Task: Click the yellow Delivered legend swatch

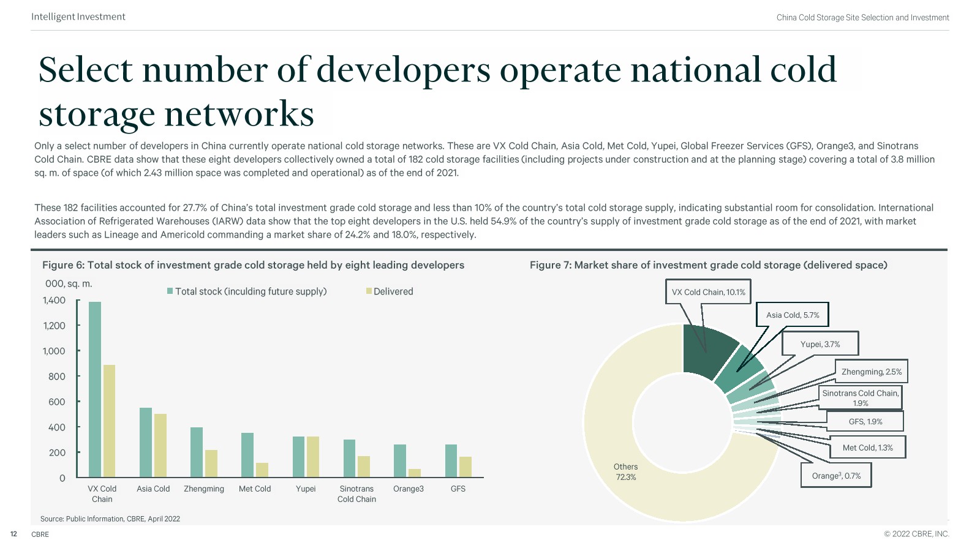Action: [x=369, y=291]
